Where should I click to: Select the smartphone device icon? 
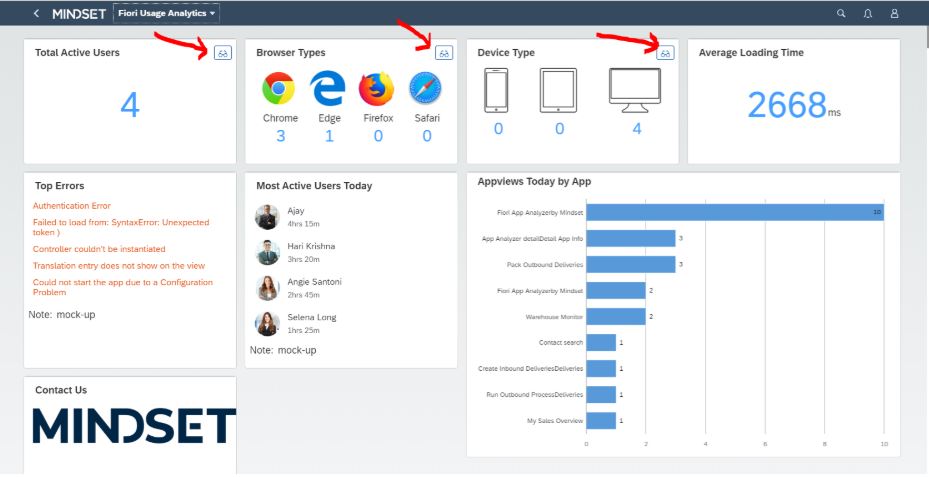coord(496,91)
